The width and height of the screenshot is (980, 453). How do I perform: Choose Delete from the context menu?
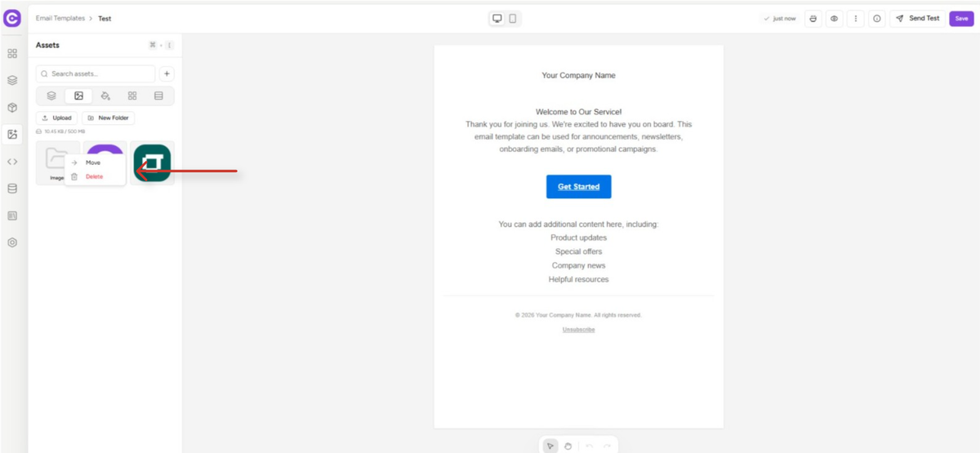(95, 176)
